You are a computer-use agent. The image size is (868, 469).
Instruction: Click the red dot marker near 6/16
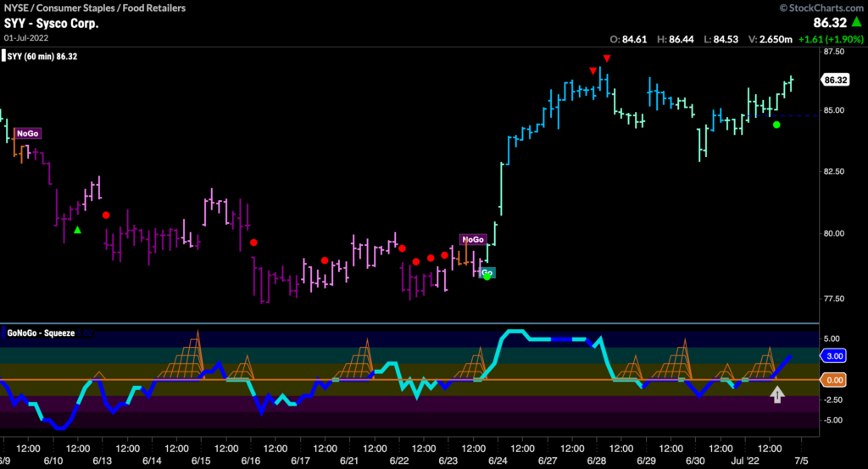click(253, 243)
